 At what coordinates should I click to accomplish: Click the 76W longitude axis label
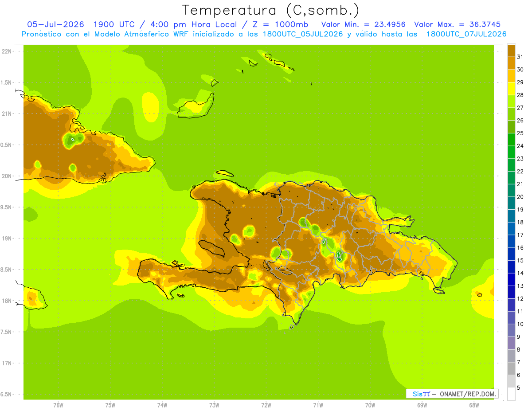[58, 405]
